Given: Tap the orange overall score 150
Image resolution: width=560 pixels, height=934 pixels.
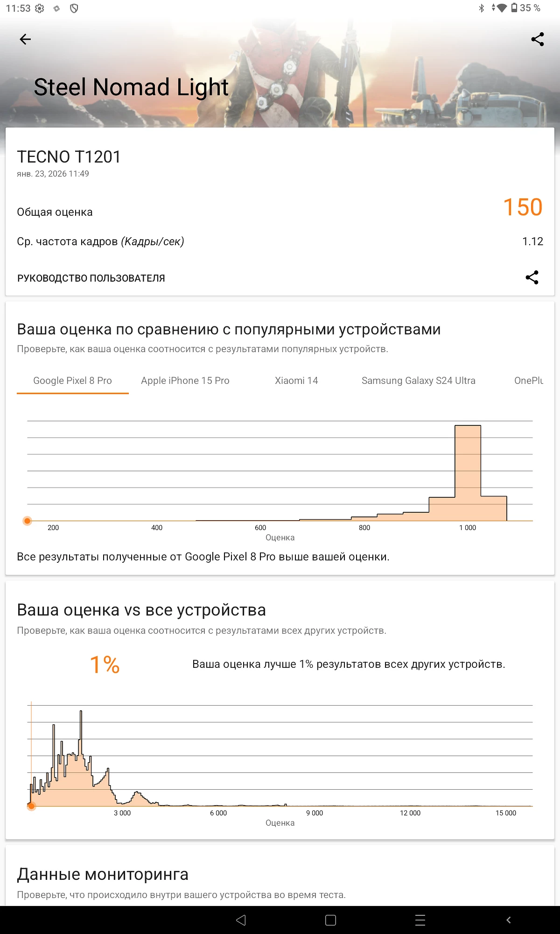Looking at the screenshot, I should [523, 207].
